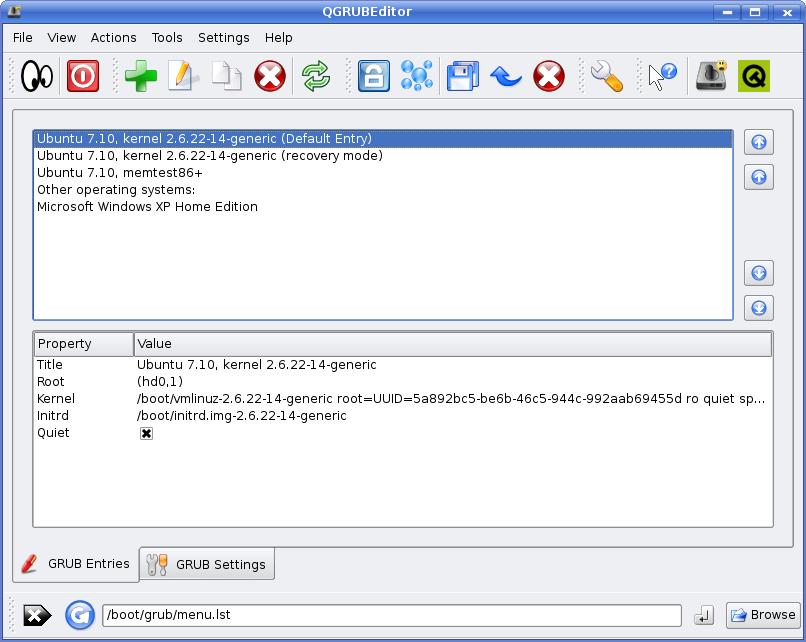Open the Settings menu
This screenshot has width=806, height=642.
224,38
